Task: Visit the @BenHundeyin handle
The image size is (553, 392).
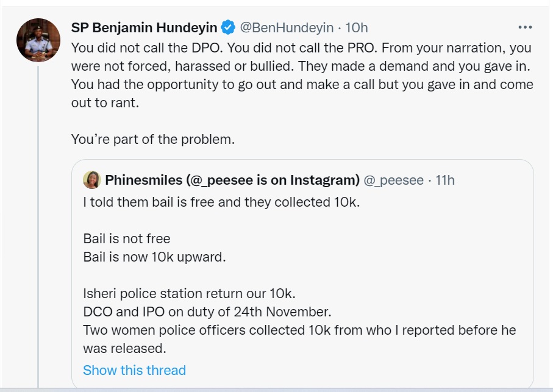Action: (x=287, y=27)
